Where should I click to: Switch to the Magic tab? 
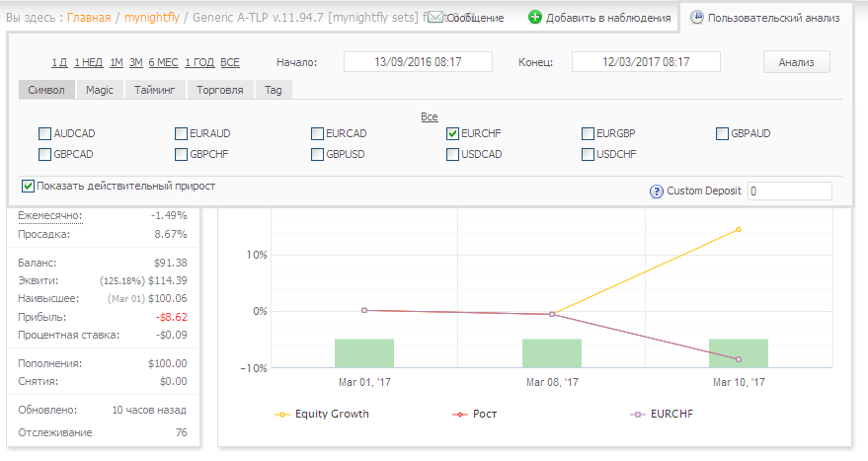[100, 90]
